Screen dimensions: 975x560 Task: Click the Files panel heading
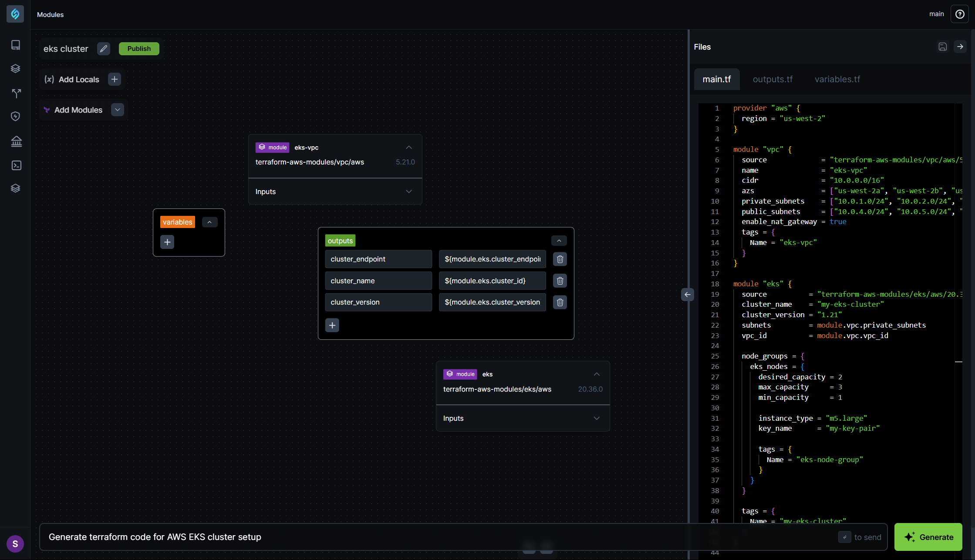tap(702, 47)
